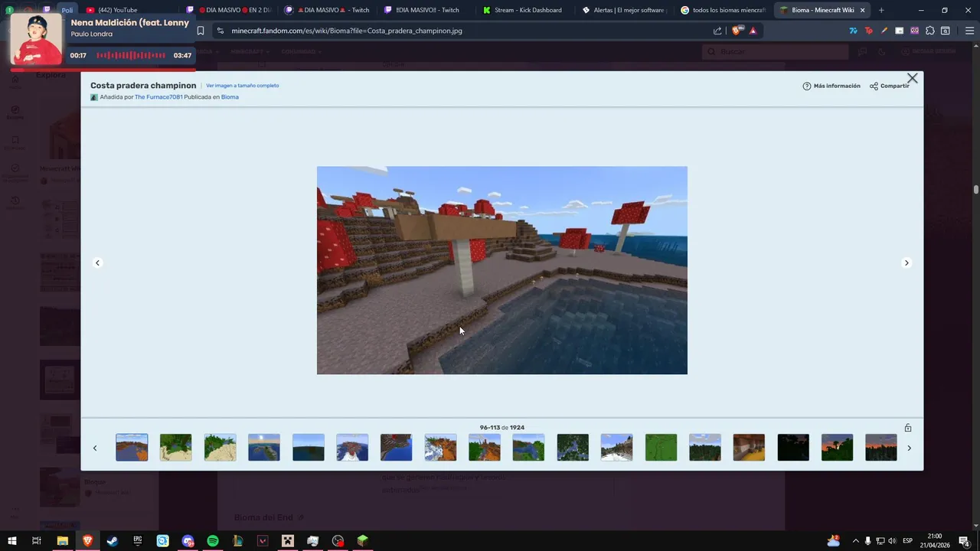Select the snowy mountain thumbnail
Image resolution: width=980 pixels, height=551 pixels.
tap(616, 448)
